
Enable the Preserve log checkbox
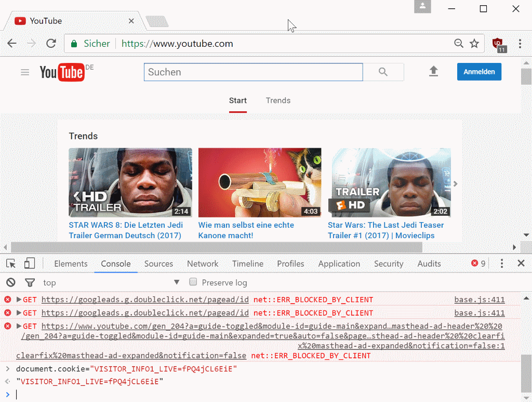193,282
